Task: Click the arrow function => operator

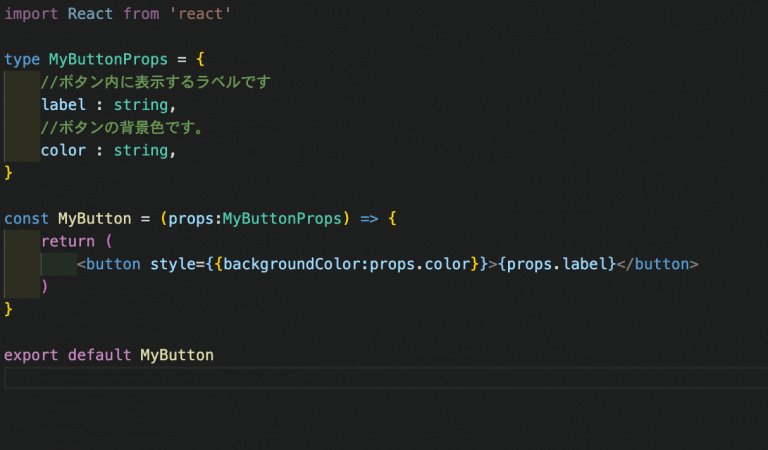Action: pyautogui.click(x=367, y=218)
